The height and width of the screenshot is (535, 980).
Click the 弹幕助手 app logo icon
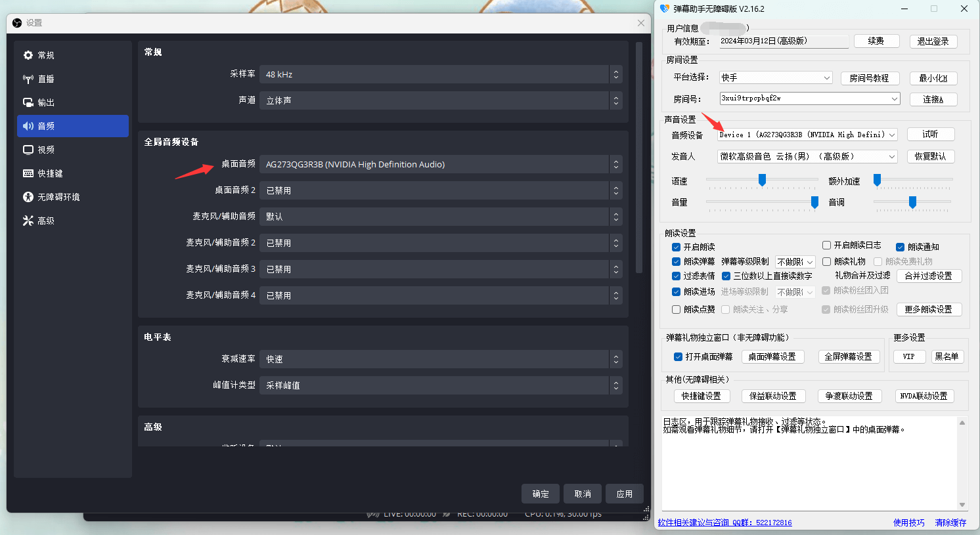click(665, 9)
